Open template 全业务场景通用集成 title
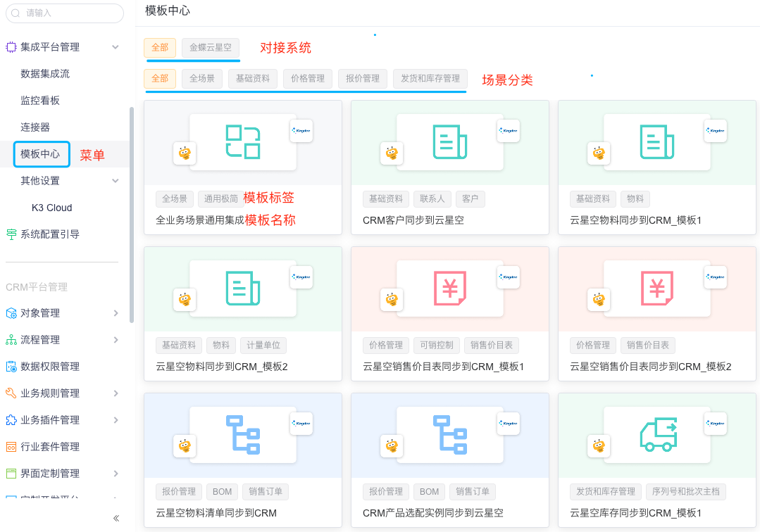The image size is (760, 532). point(200,220)
